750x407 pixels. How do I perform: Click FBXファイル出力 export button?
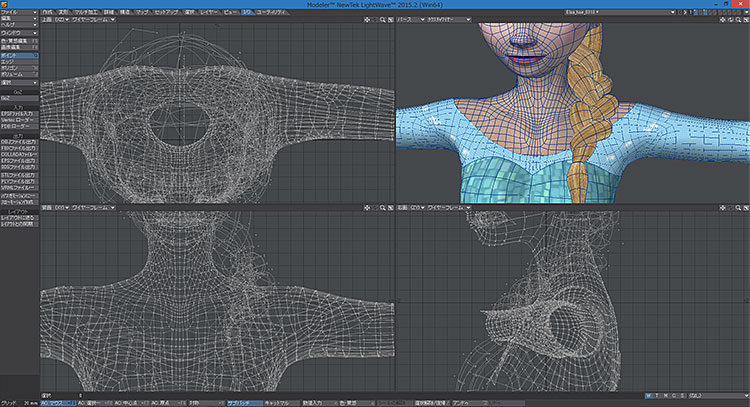19,148
